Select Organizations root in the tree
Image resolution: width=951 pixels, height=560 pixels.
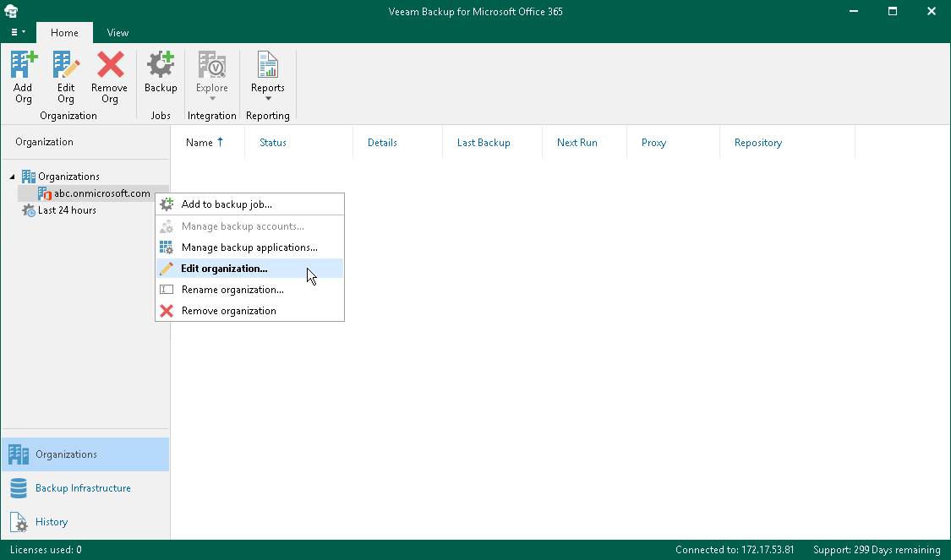tap(68, 177)
